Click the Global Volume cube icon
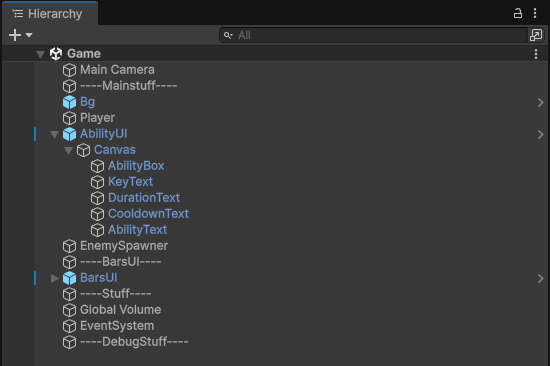Viewport: 550px width, 366px height. (x=69, y=310)
